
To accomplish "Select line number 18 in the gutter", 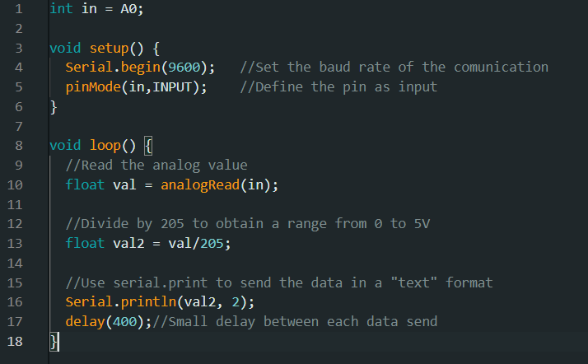I will pos(15,342).
